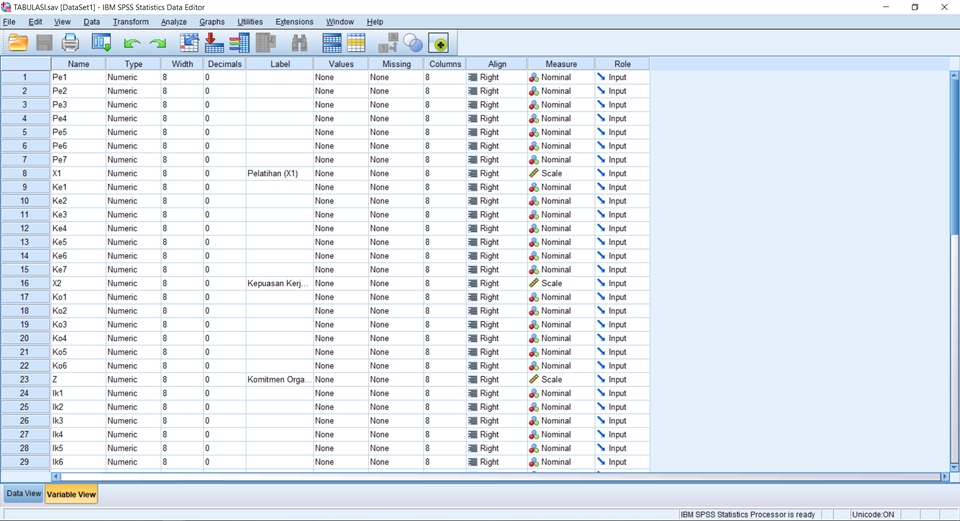Screen dimensions: 960x521
Task: Open the Graphs menu
Action: [x=212, y=21]
